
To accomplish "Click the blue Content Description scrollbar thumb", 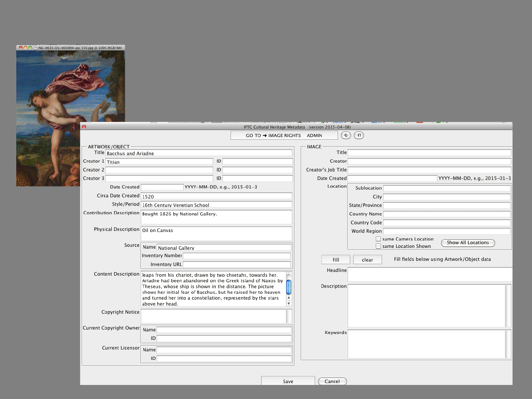I will [x=289, y=287].
